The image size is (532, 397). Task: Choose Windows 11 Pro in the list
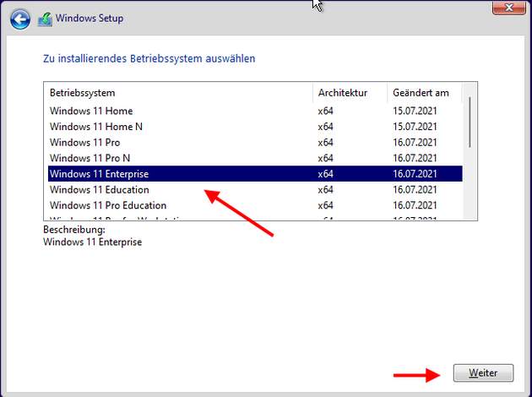tap(84, 143)
